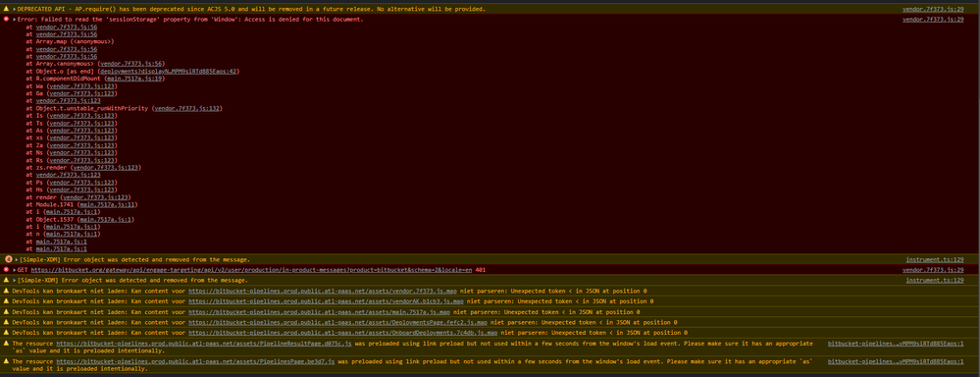Click warning icon on DeploymentsPage.fefc2.js.map row

6,322
